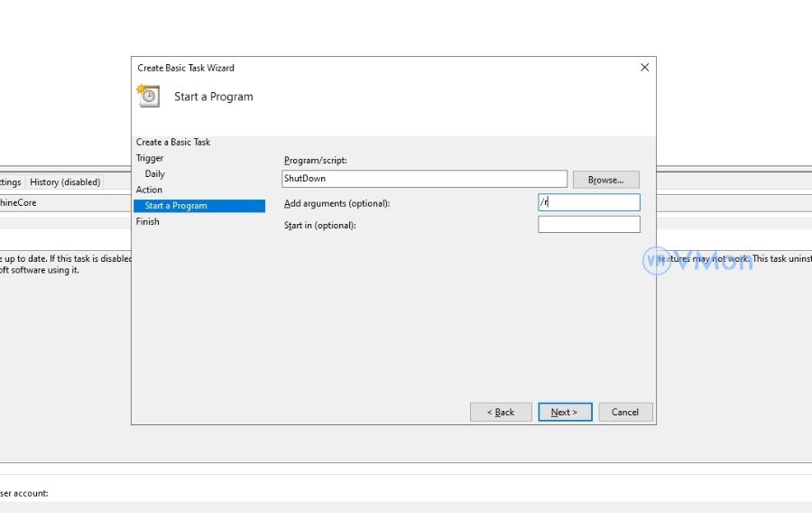Click the Browse... button

tap(605, 180)
